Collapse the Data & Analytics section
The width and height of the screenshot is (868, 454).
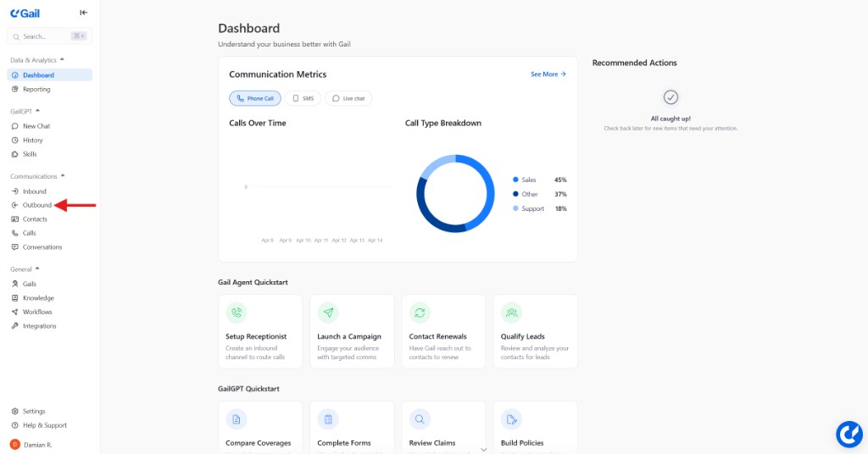click(x=61, y=60)
